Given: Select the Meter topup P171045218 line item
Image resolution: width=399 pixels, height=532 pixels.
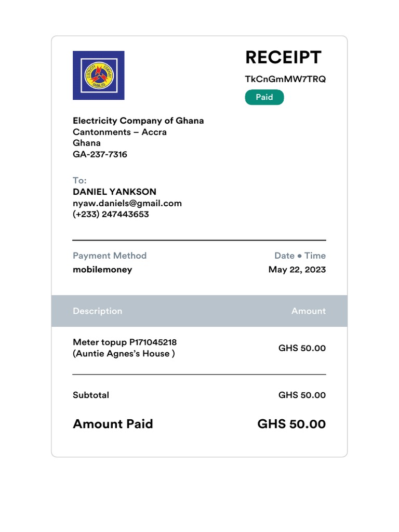Looking at the screenshot, I should 125,342.
